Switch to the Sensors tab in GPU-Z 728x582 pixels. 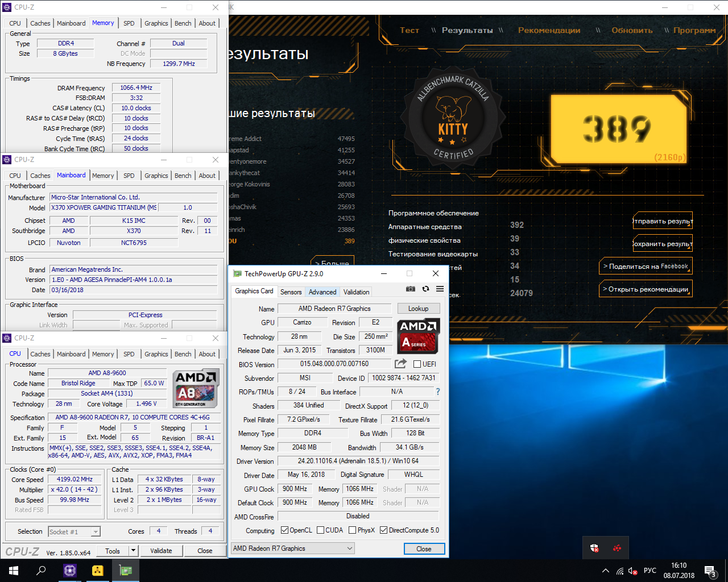pos(291,292)
